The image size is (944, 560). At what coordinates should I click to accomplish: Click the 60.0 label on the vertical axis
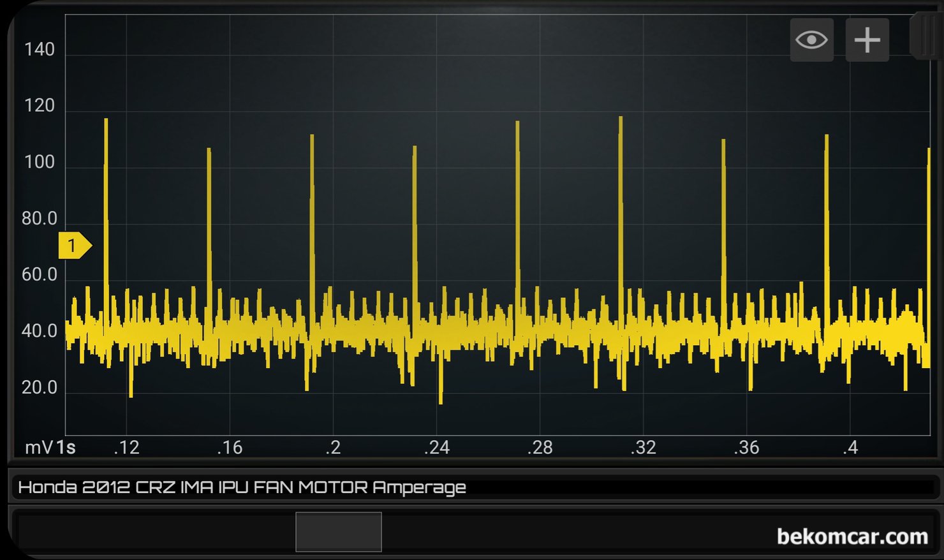[x=40, y=275]
